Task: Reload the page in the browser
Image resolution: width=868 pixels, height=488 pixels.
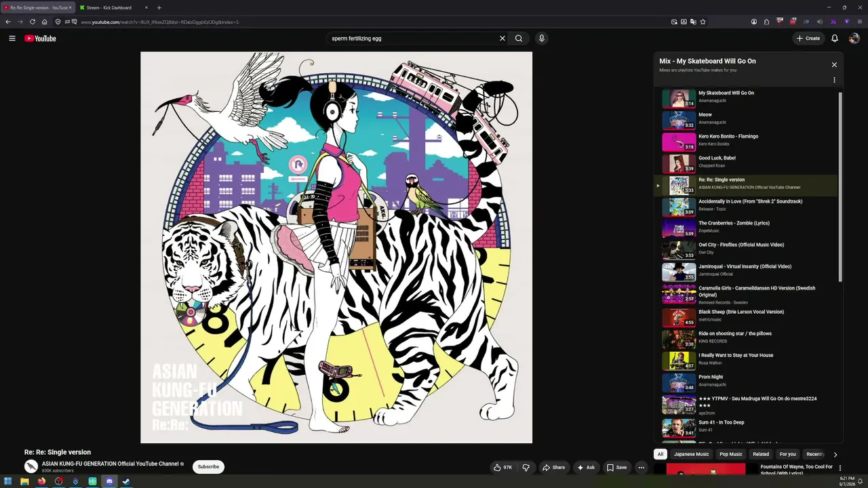Action: 33,22
